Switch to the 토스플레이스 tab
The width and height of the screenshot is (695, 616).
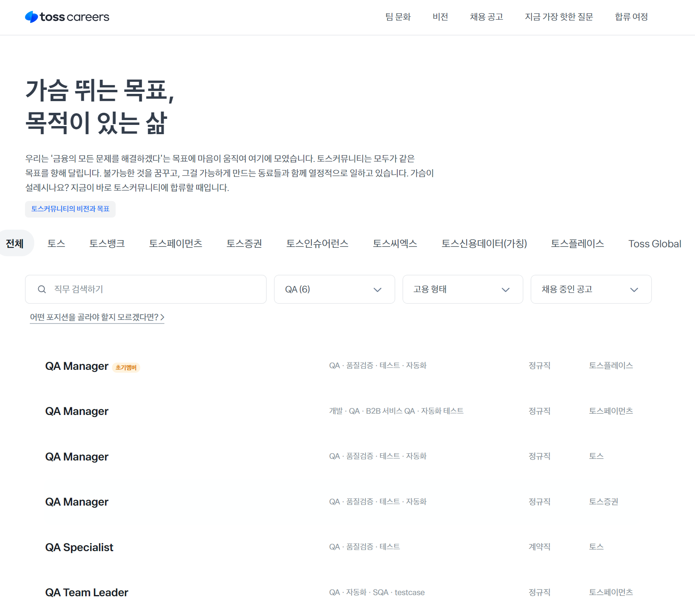coord(577,243)
